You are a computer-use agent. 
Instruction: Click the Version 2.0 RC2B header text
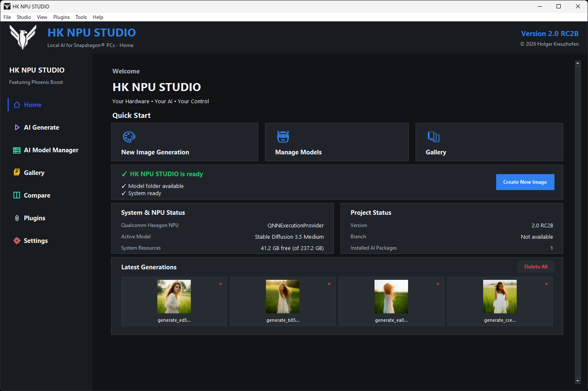[x=550, y=34]
